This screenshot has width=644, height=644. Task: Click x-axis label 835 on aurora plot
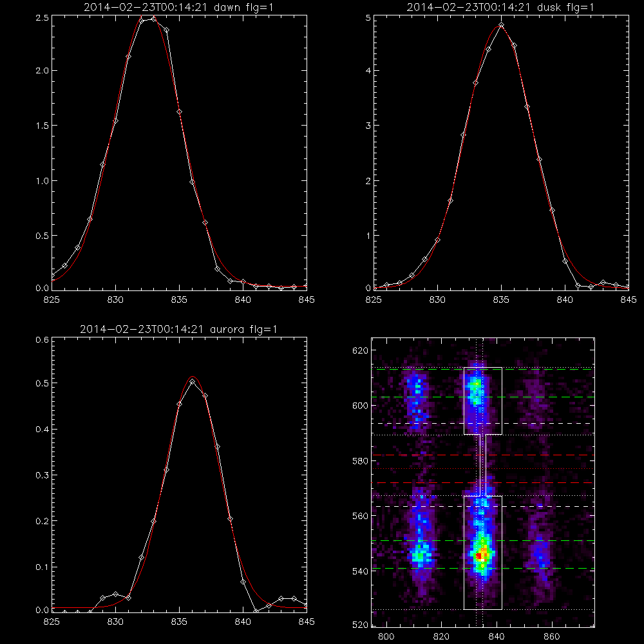[x=179, y=622]
